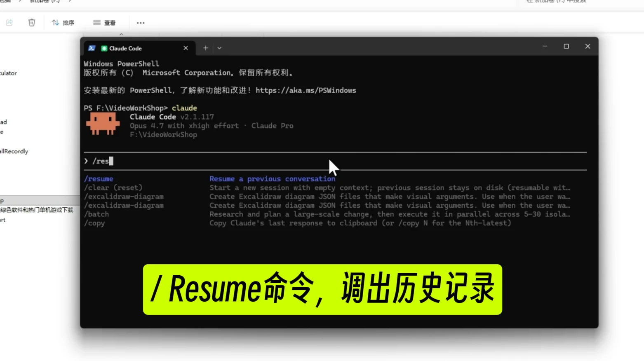Open the 查看 view menu in File Explorer

click(104, 23)
